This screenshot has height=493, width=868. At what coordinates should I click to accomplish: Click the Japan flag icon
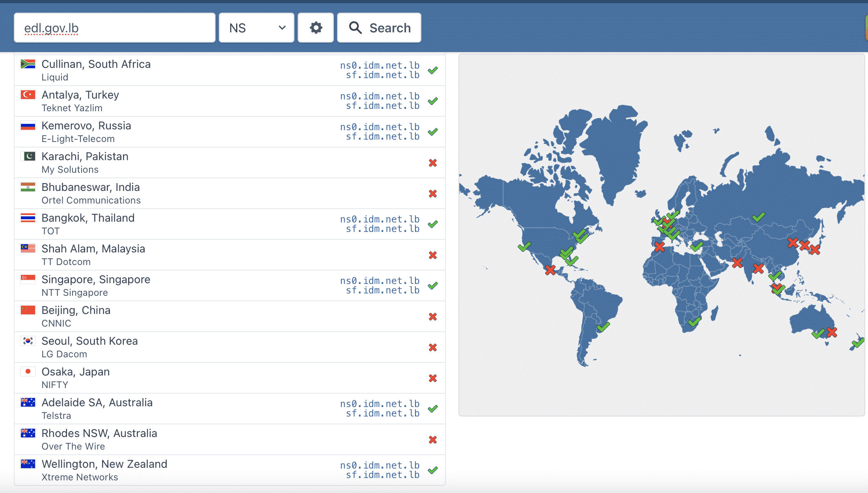(x=28, y=372)
